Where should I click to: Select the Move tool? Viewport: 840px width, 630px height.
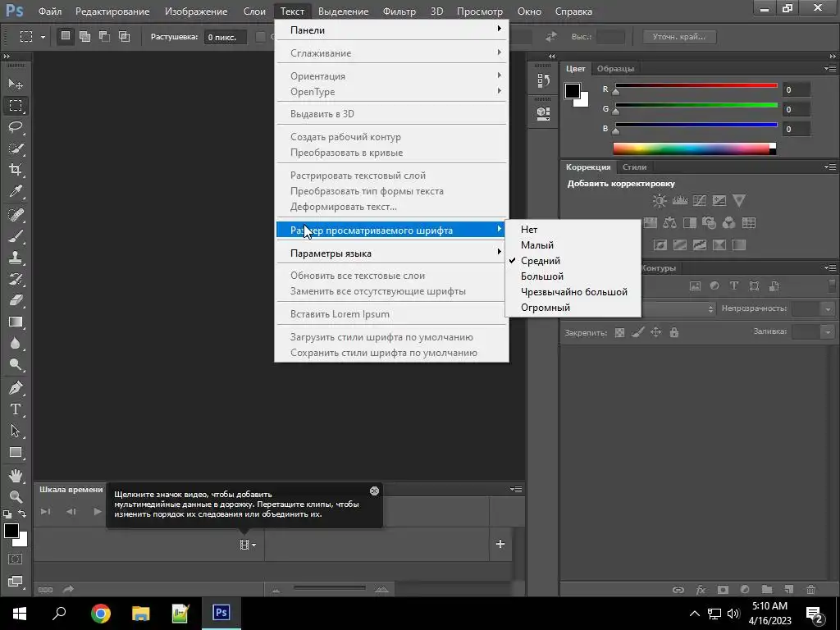(x=16, y=84)
